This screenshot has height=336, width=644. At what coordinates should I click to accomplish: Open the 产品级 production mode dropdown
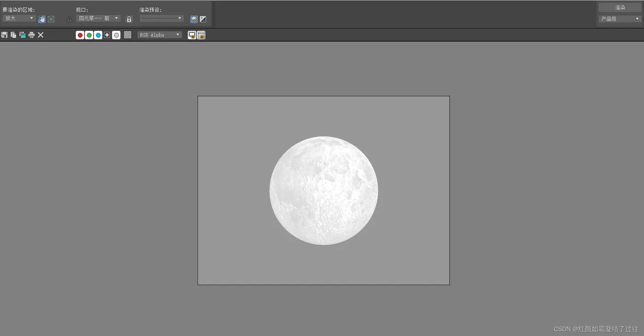[620, 19]
